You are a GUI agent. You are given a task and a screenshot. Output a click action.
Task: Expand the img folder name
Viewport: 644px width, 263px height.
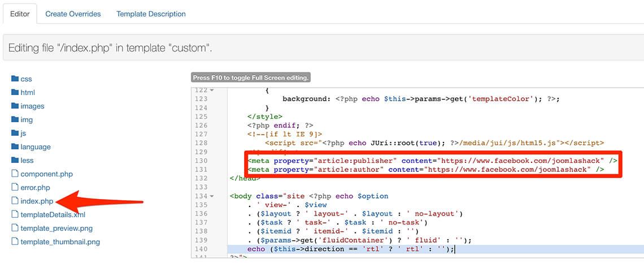[27, 119]
